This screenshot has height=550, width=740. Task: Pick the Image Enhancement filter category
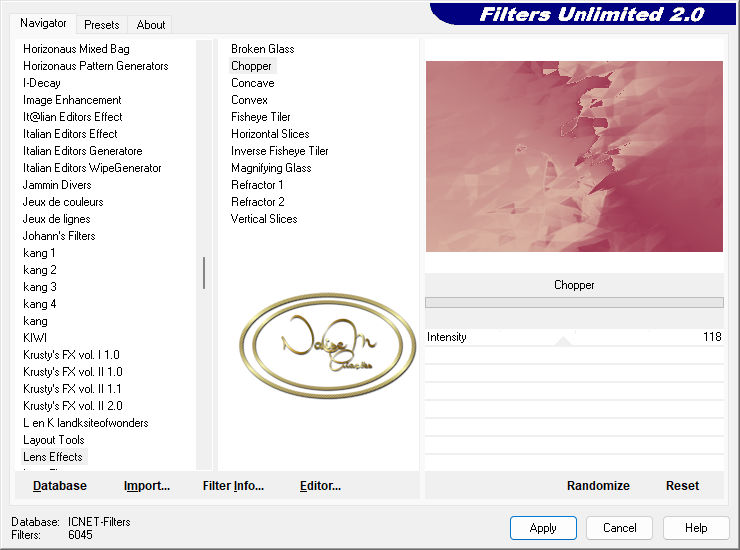tap(72, 100)
